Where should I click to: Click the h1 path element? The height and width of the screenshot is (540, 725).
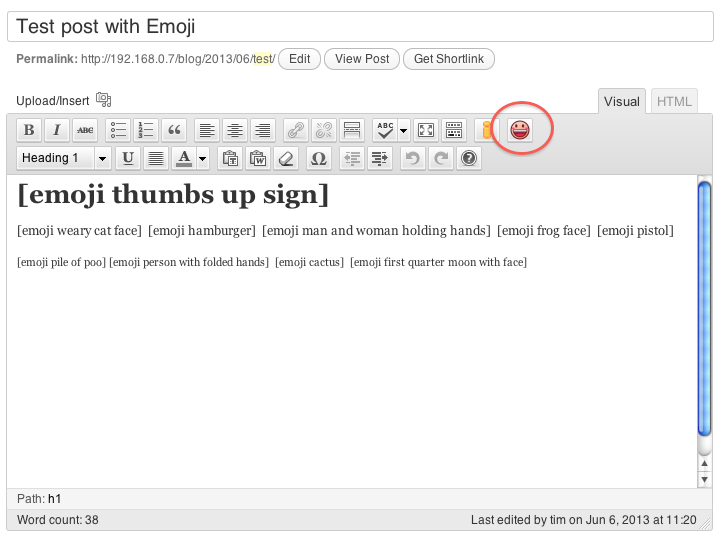55,499
